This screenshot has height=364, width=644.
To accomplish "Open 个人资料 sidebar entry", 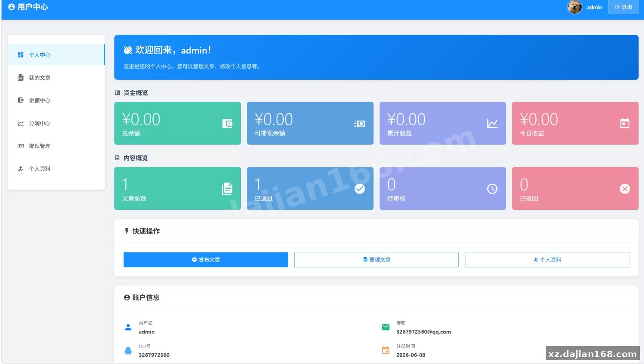I will point(56,169).
